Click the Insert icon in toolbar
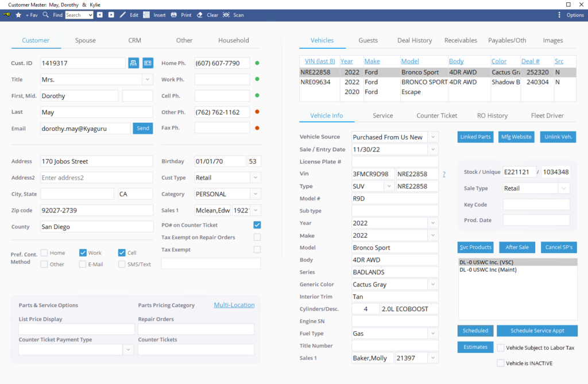This screenshot has width=588, height=384. click(x=146, y=15)
